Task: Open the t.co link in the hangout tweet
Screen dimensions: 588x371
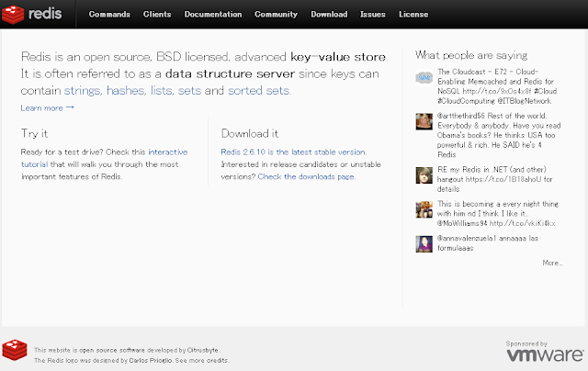Action: 503,179
